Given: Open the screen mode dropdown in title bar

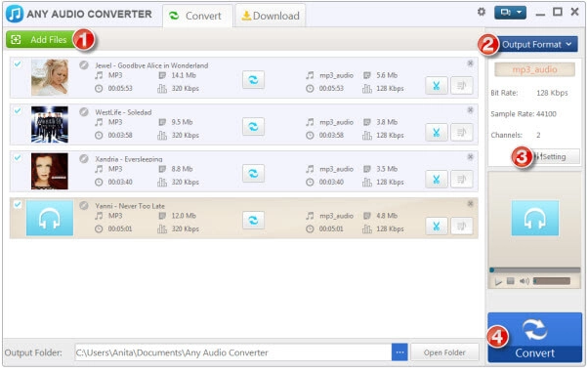Looking at the screenshot, I should pos(510,13).
